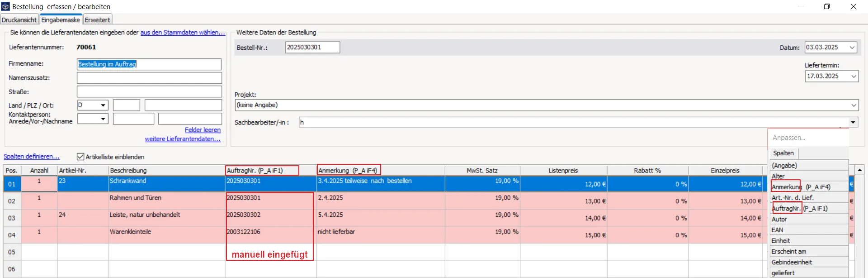Open the Anrede salutation dropdown

(x=103, y=119)
